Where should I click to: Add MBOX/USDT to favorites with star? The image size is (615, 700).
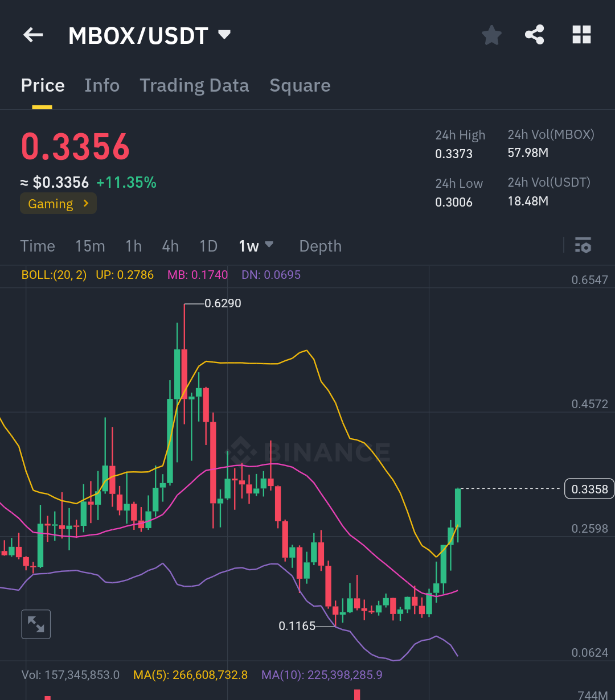click(491, 35)
